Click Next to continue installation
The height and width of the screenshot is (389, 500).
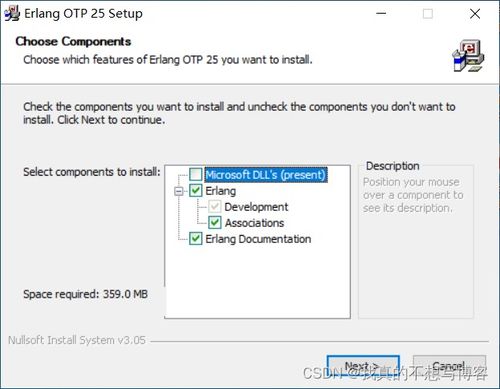click(363, 366)
